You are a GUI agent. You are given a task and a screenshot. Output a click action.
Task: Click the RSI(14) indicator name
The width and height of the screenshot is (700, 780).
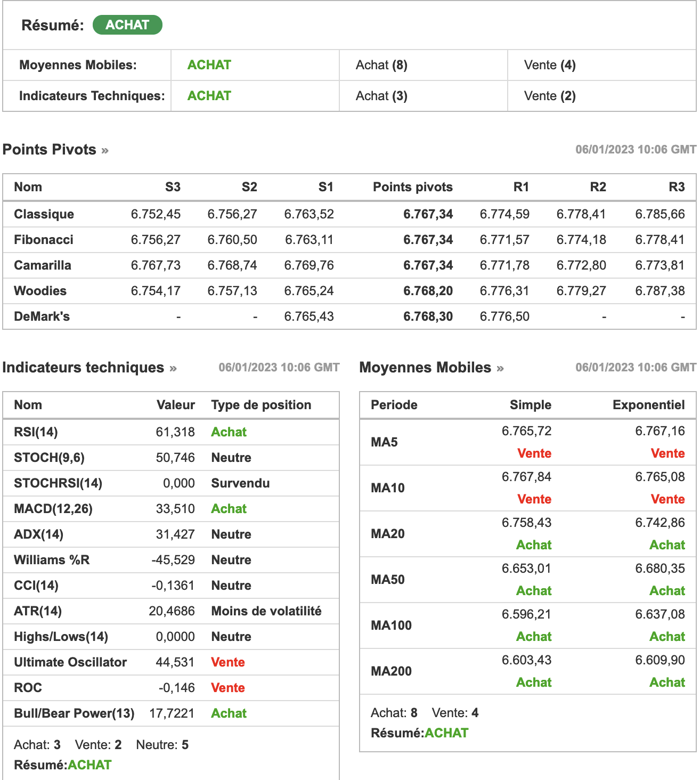[36, 432]
